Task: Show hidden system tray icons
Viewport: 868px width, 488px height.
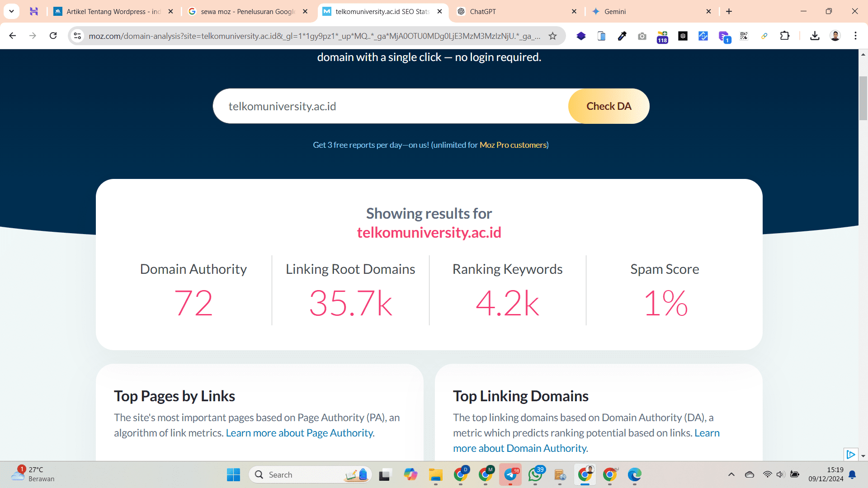Action: [x=731, y=474]
